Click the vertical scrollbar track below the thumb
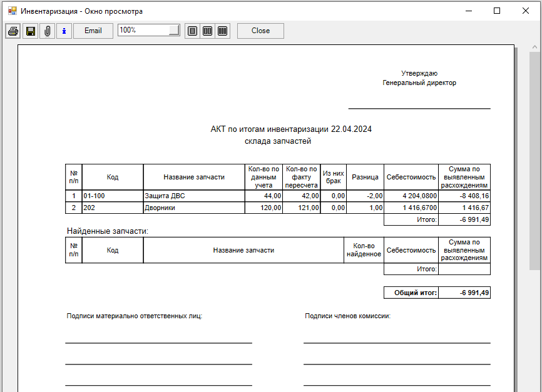542x392 pixels. coord(534,331)
